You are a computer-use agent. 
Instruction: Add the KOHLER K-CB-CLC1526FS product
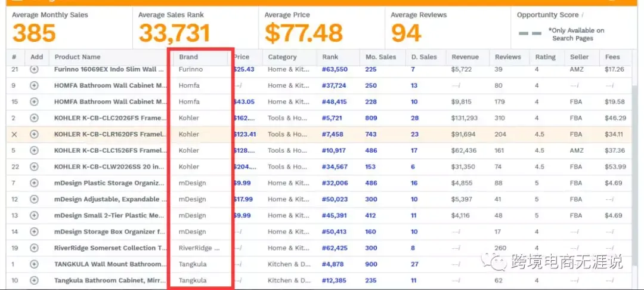click(34, 150)
